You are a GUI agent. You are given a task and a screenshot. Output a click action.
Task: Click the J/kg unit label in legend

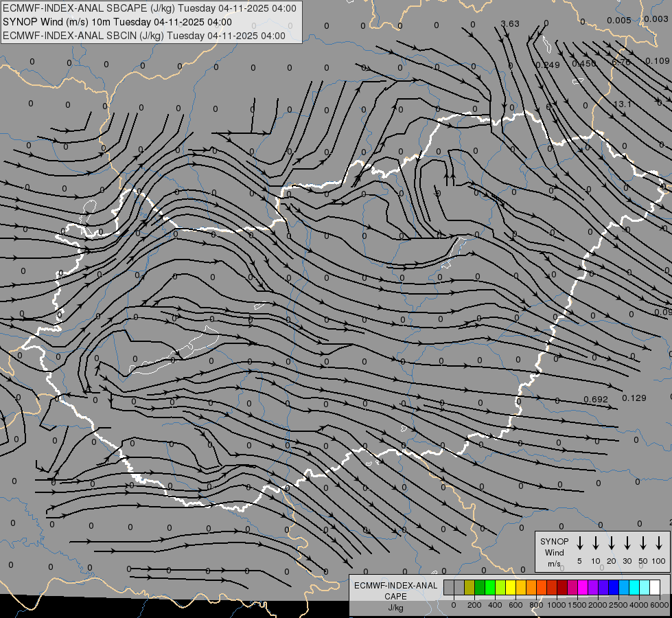coord(395,608)
